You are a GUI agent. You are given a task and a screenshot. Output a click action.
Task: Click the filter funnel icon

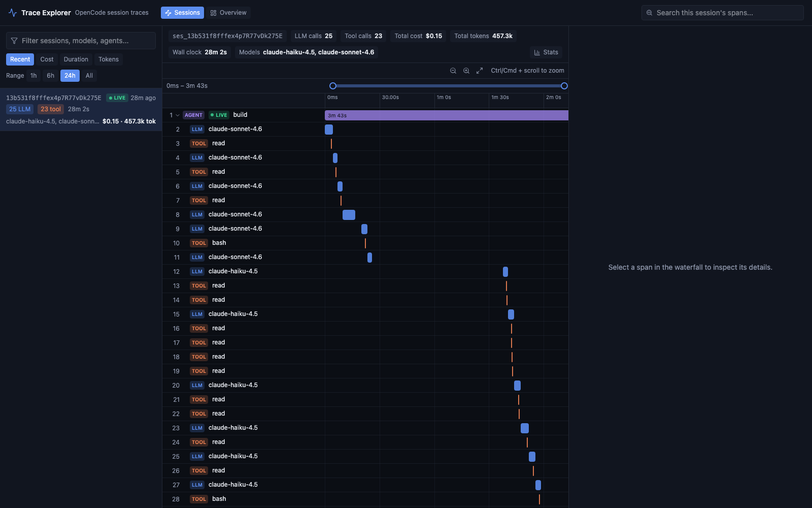pyautogui.click(x=14, y=41)
